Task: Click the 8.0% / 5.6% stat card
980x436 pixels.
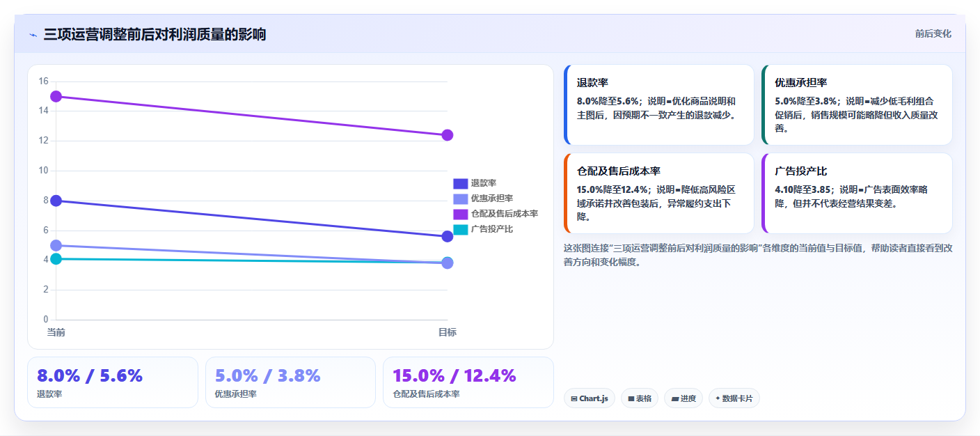Action: coord(113,382)
